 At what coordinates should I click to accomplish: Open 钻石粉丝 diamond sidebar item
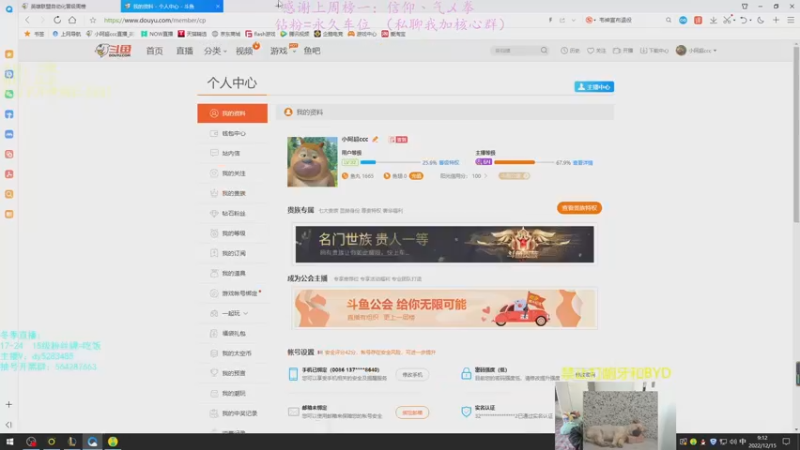232,213
